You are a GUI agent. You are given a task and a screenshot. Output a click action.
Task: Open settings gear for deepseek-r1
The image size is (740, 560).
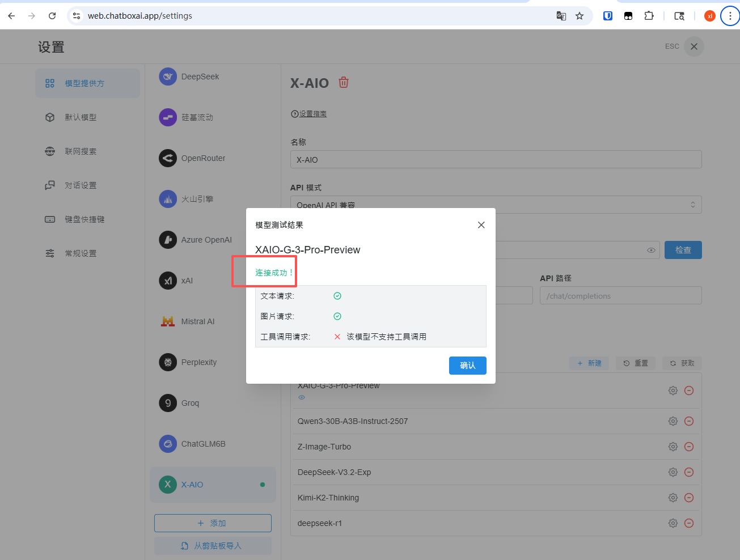[x=673, y=523]
